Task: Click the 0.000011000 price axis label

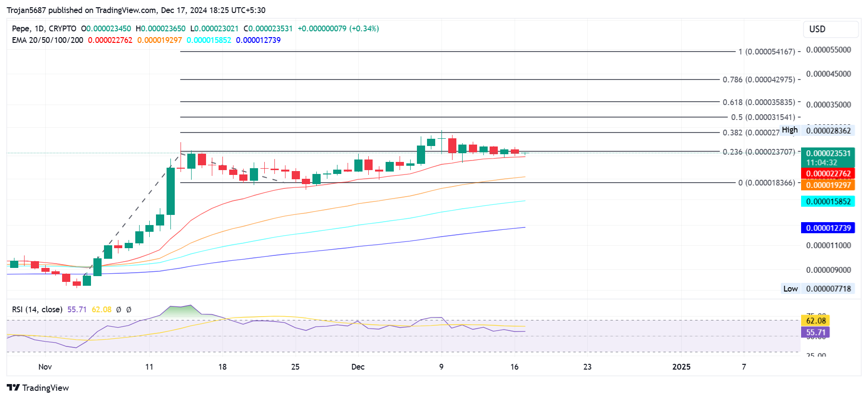Action: [x=829, y=245]
